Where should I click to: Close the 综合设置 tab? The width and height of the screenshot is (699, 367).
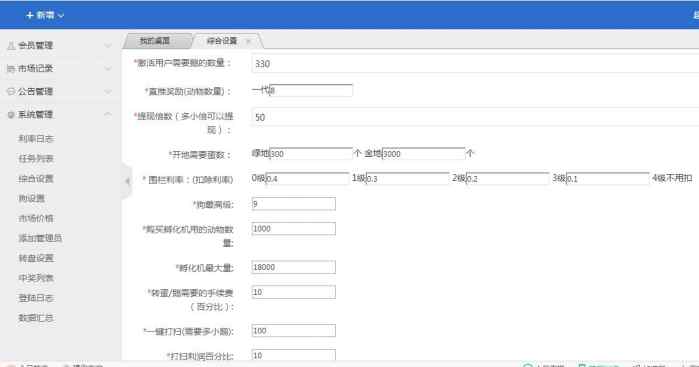tap(248, 41)
